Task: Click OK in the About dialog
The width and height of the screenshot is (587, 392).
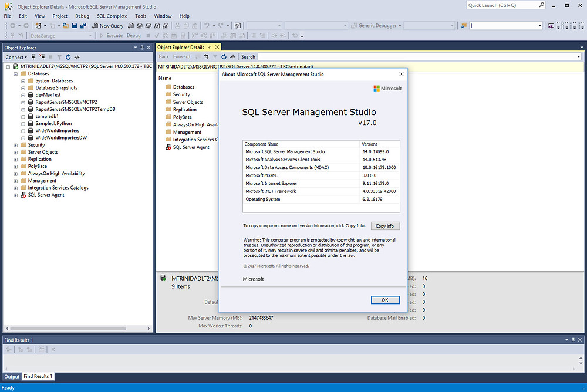Action: tap(385, 300)
